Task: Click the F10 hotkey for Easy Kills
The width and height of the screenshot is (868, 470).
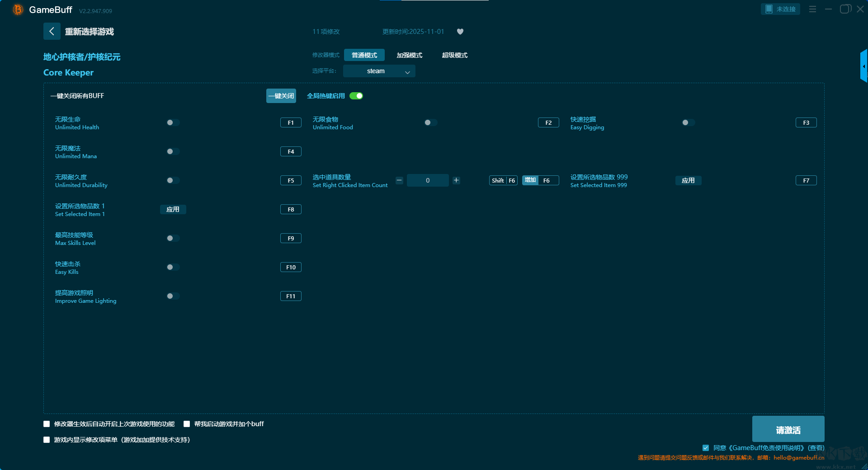Action: pyautogui.click(x=291, y=267)
